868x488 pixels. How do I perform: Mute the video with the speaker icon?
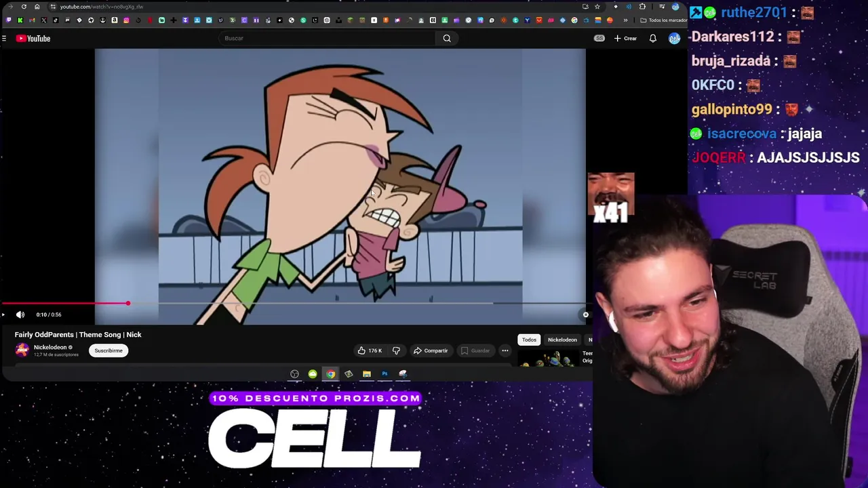pyautogui.click(x=20, y=314)
